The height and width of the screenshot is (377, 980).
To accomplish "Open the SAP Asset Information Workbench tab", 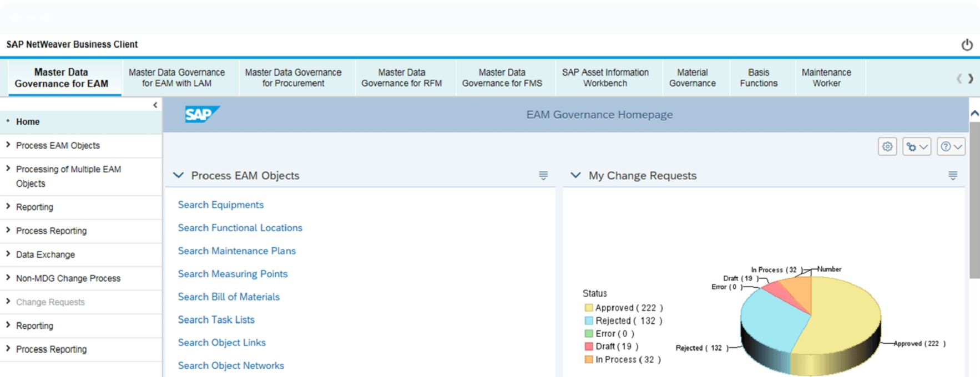I will point(605,78).
